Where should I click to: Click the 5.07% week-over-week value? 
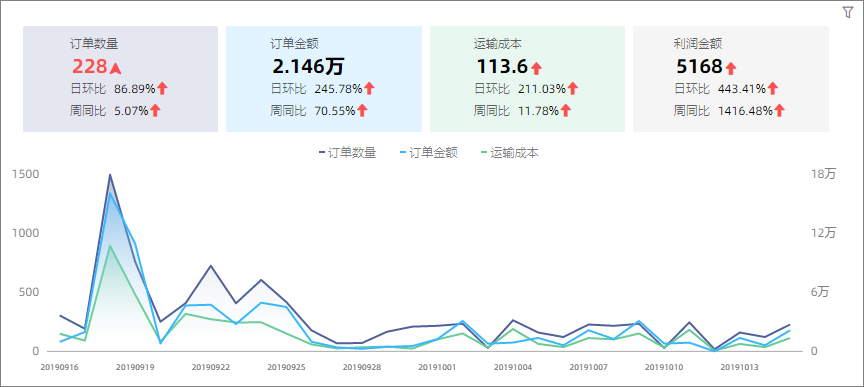coord(131,111)
